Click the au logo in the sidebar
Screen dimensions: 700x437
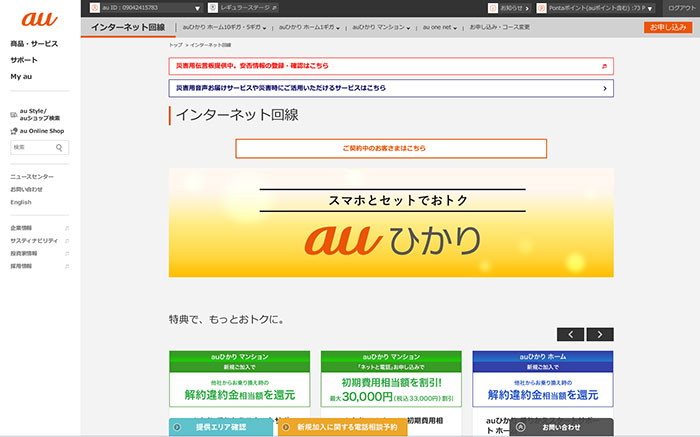tap(39, 19)
